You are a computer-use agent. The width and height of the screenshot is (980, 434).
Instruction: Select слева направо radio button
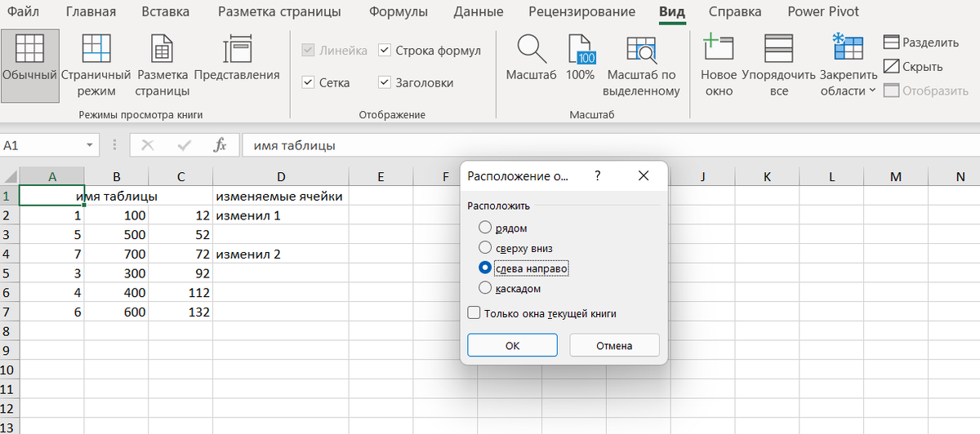(485, 268)
